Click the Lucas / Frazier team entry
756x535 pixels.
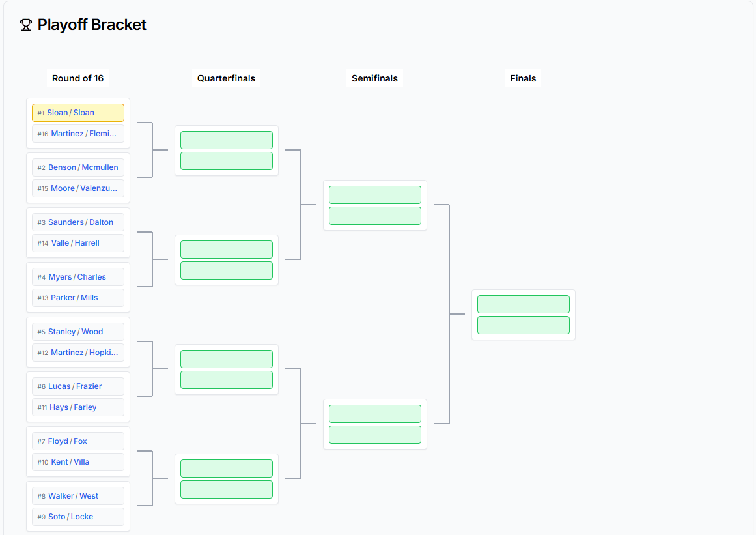(x=78, y=386)
